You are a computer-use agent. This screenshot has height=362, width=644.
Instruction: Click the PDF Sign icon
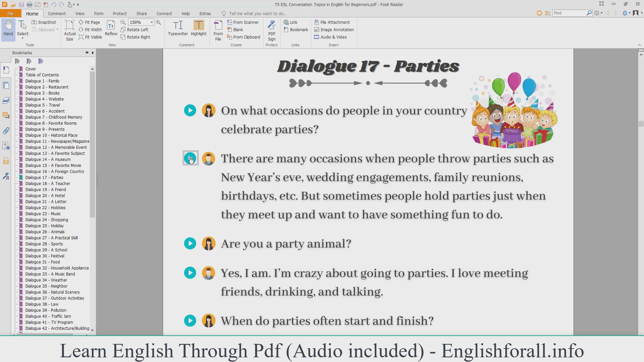[272, 30]
